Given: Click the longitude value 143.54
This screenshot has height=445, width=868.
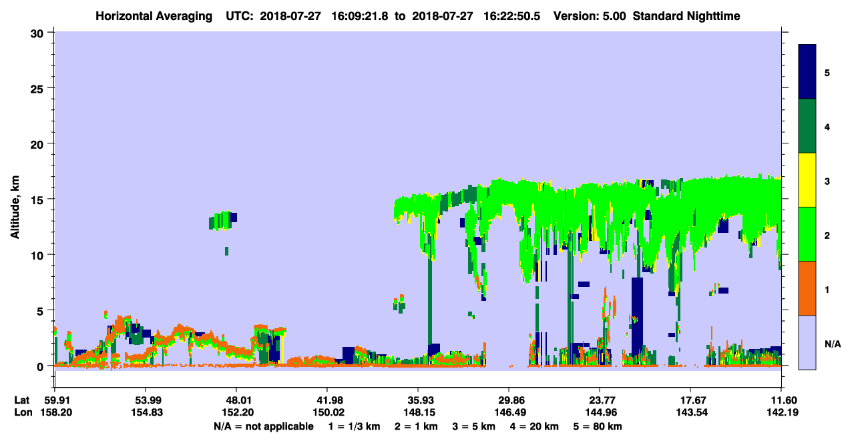Looking at the screenshot, I should [690, 412].
